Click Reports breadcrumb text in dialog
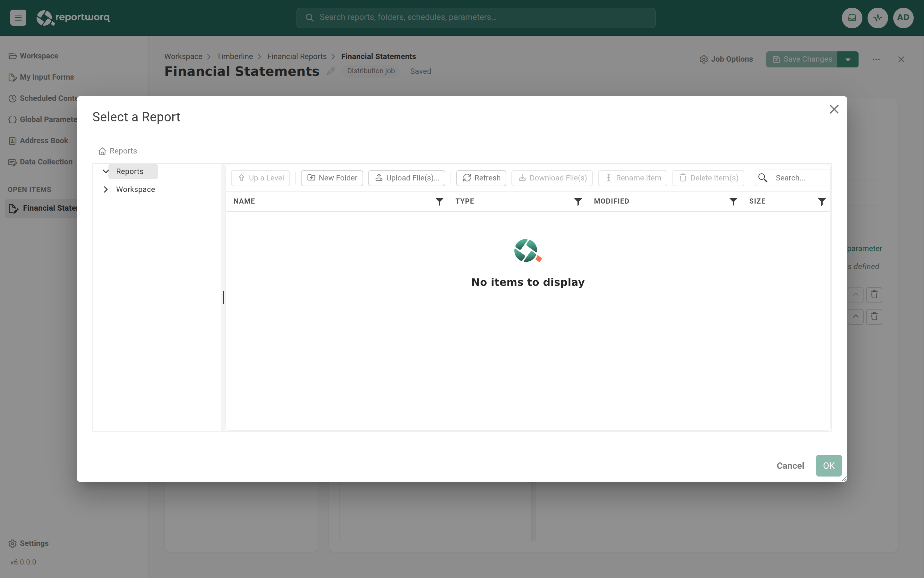This screenshot has height=578, width=924. pos(123,151)
